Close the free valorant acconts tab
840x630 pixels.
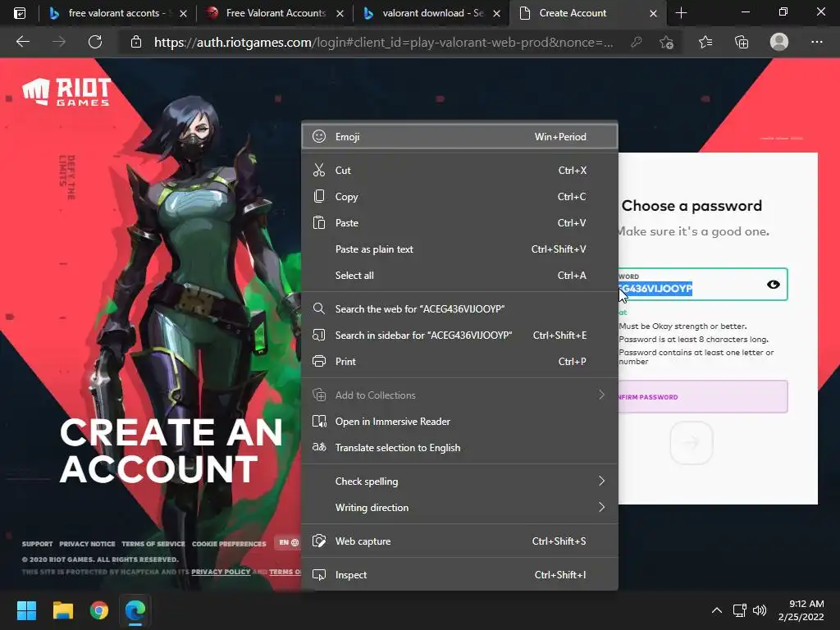point(183,13)
